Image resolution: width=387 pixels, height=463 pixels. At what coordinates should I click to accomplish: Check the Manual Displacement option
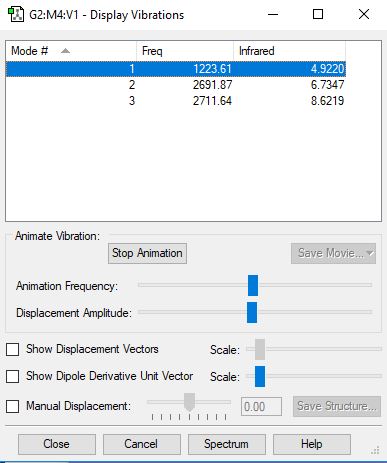click(x=13, y=406)
